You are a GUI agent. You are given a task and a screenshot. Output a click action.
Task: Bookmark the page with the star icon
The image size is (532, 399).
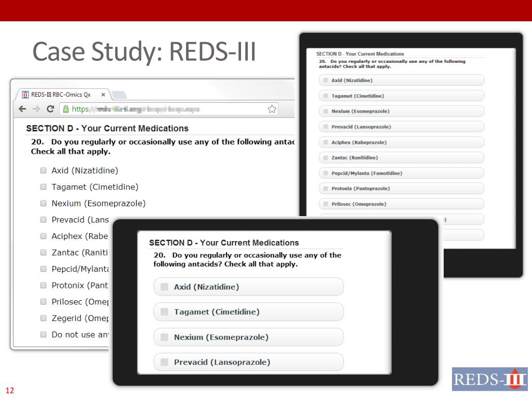click(272, 109)
